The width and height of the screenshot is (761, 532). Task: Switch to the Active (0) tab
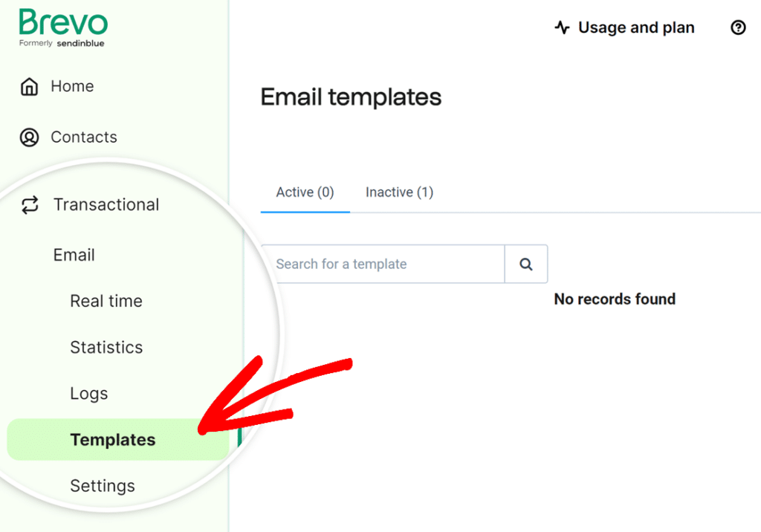tap(305, 192)
